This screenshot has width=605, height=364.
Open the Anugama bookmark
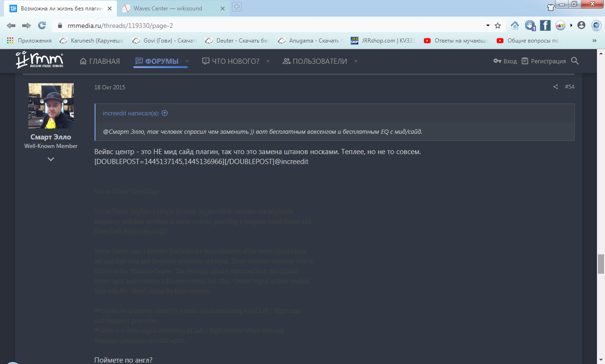(310, 41)
